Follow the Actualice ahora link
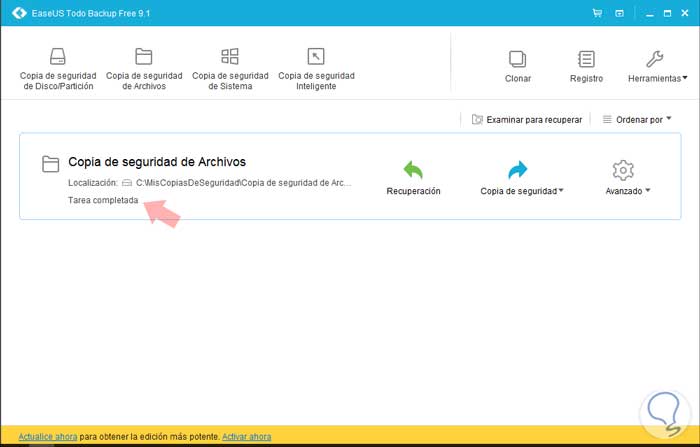This screenshot has height=447, width=700. click(x=48, y=437)
